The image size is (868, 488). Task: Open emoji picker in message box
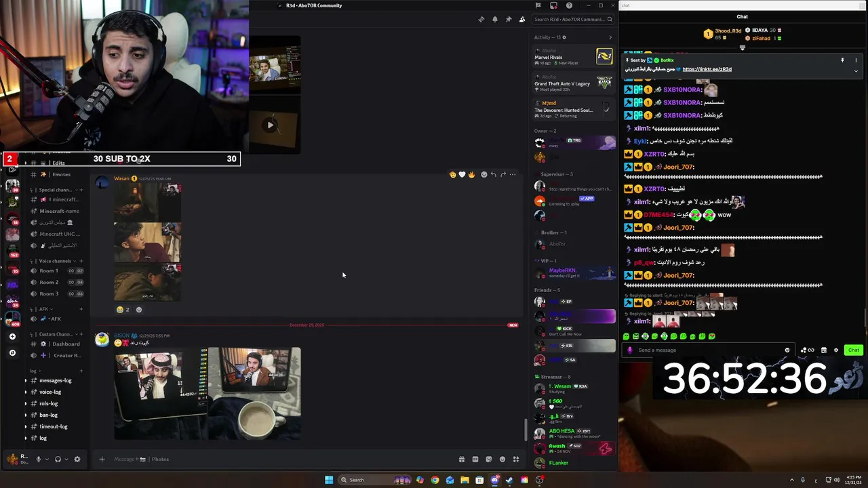click(x=502, y=459)
